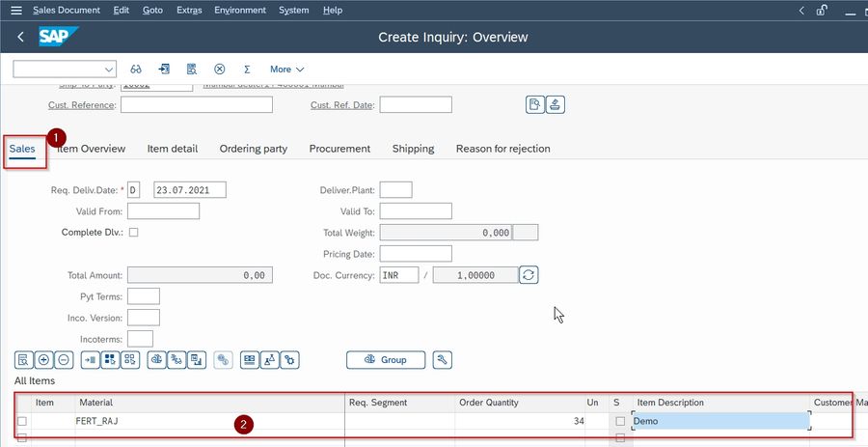Toggle the Complete Dlv. checkbox
This screenshot has width=868, height=447.
tap(133, 233)
